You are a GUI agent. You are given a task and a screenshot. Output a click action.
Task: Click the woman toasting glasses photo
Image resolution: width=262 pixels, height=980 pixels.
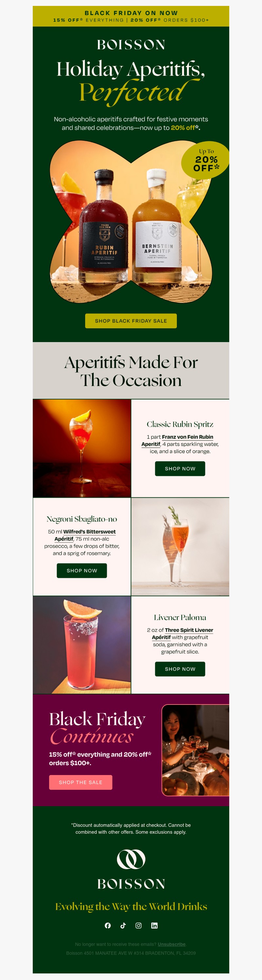click(196, 750)
